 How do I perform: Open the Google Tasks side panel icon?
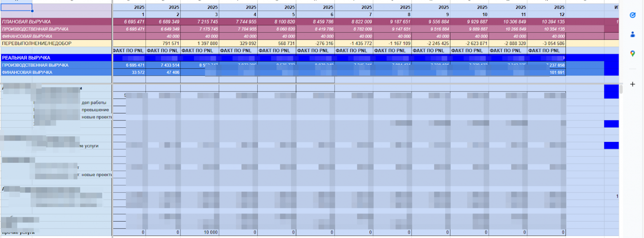click(632, 15)
